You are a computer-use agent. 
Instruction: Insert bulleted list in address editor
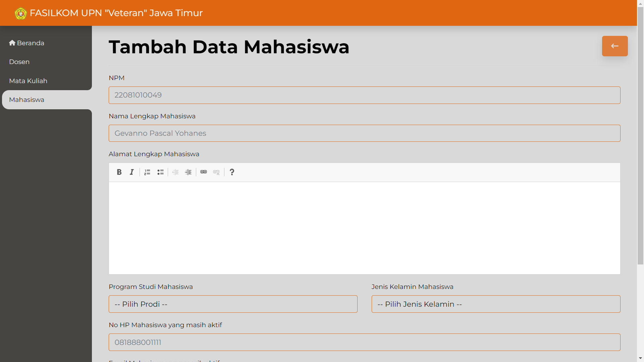(160, 172)
